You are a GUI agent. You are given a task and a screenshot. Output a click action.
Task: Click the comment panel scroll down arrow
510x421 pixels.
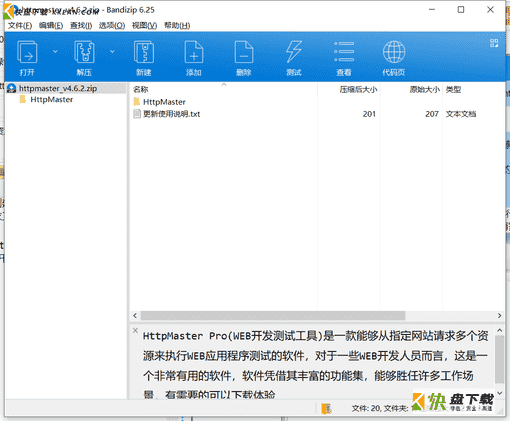coord(499,393)
